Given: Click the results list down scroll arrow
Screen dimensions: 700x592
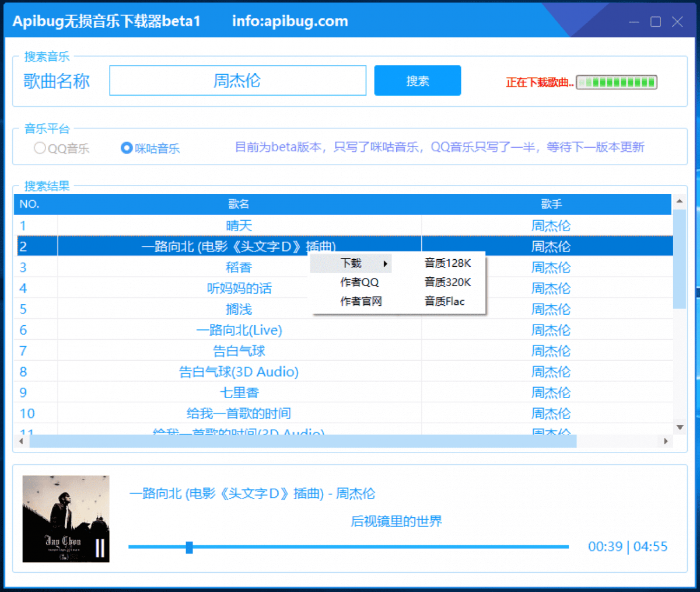Looking at the screenshot, I should point(680,427).
